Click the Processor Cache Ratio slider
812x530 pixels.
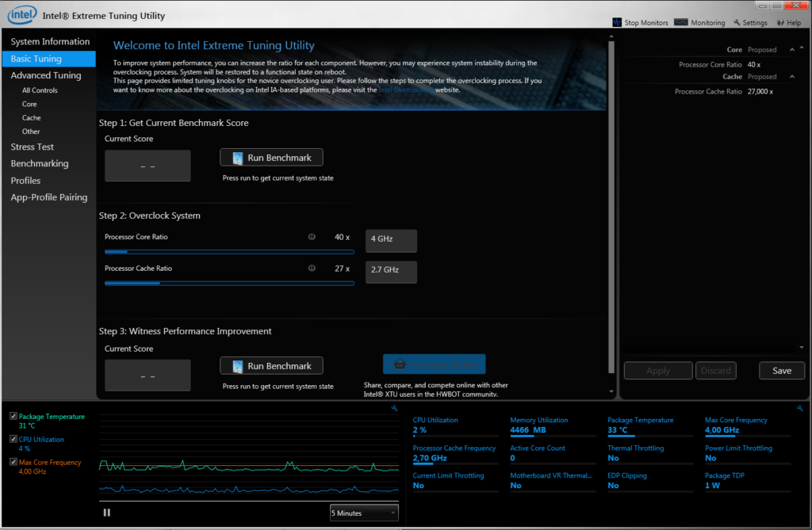[x=229, y=284]
